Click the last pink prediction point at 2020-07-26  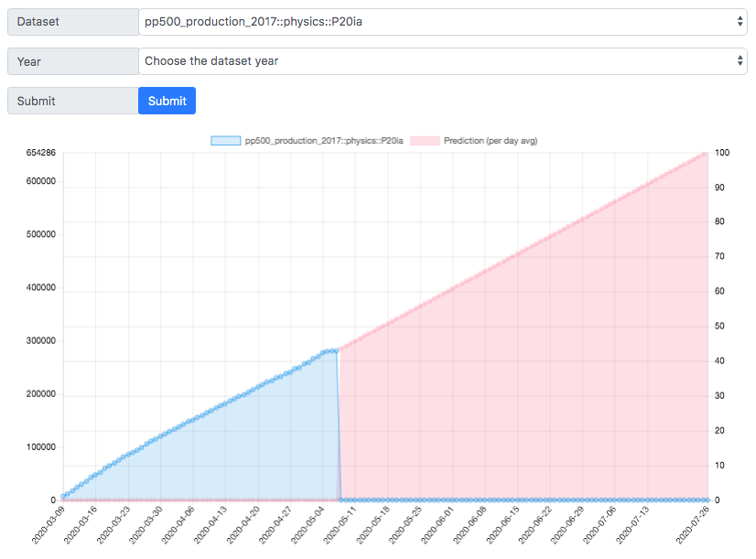(705, 155)
